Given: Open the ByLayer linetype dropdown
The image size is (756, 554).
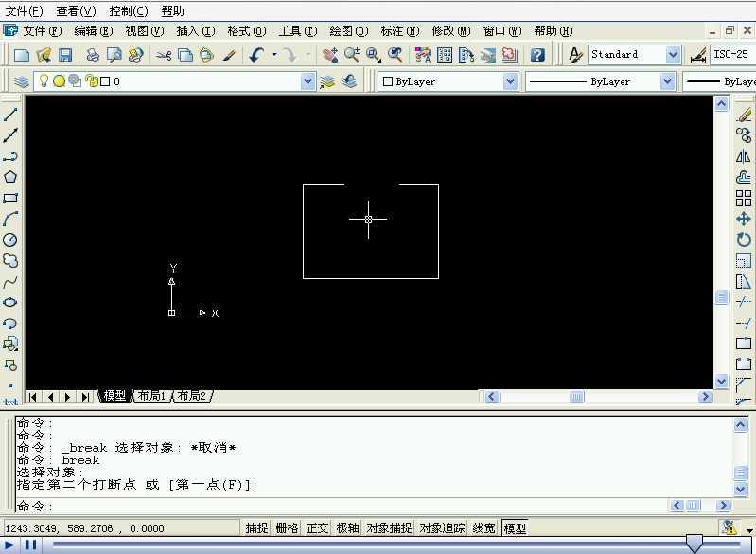Looking at the screenshot, I should pos(667,81).
